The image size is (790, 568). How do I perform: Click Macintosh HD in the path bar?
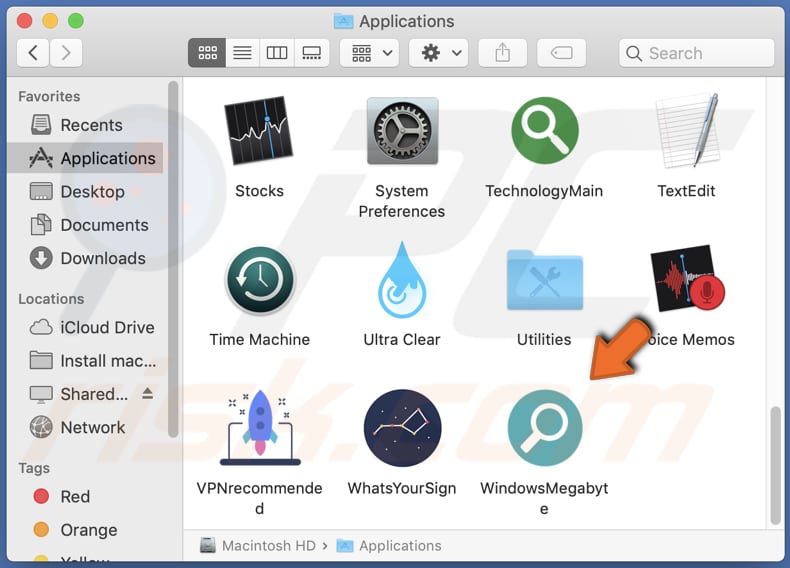(x=257, y=545)
